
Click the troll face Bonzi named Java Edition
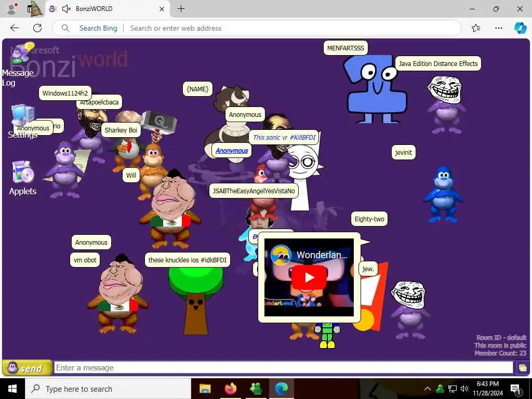point(445,104)
